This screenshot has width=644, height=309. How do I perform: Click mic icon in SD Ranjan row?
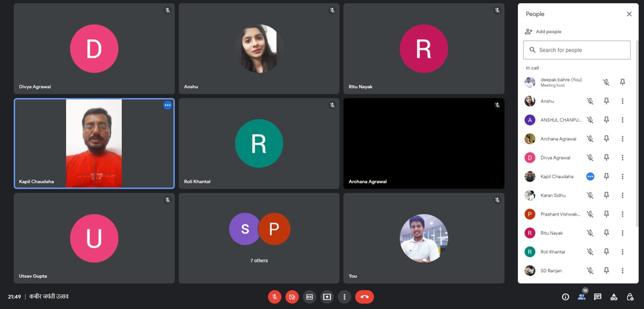(x=590, y=271)
